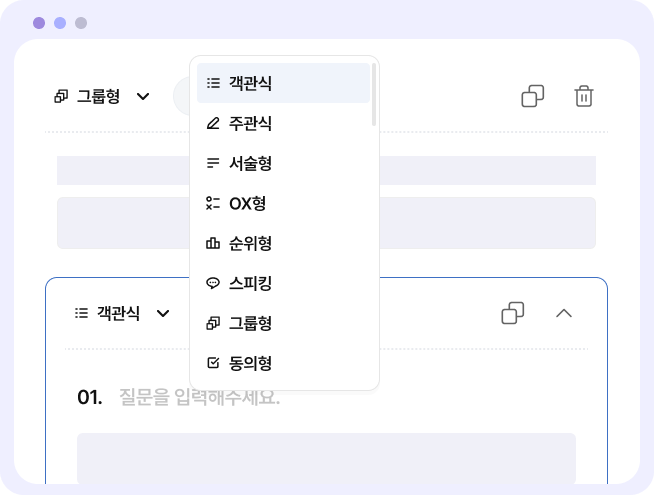This screenshot has height=495, width=654.
Task: Click the dropdown list scrollbar
Action: pos(374,94)
